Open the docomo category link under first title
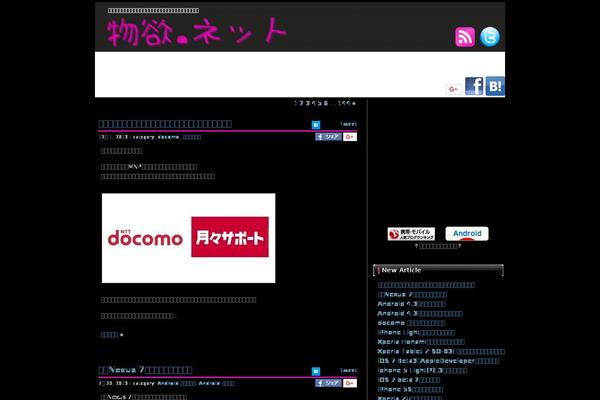The height and width of the screenshot is (400, 600). [168, 137]
